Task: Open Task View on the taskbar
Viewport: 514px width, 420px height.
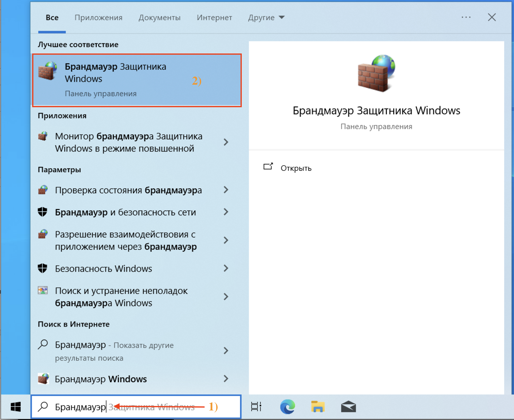Action: tap(256, 407)
